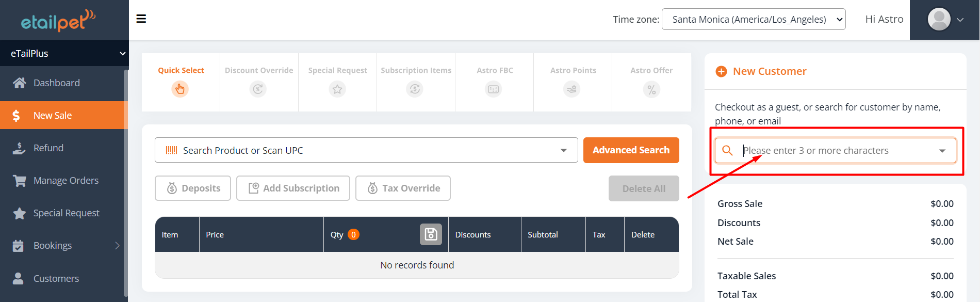The height and width of the screenshot is (302, 980).
Task: Open the Time zone dropdown
Action: [x=753, y=19]
